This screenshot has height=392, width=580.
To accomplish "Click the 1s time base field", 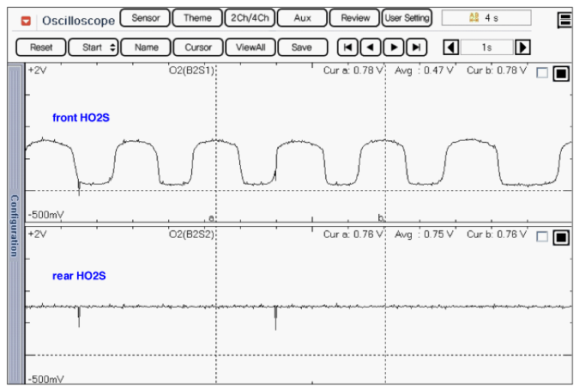I will [x=487, y=47].
